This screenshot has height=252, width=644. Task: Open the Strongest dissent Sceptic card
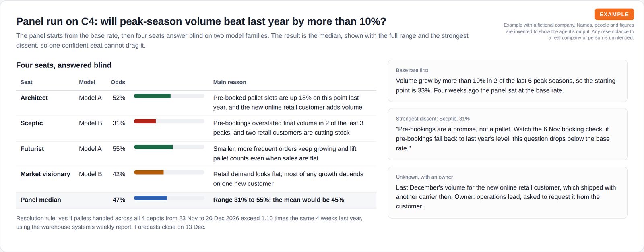point(508,134)
